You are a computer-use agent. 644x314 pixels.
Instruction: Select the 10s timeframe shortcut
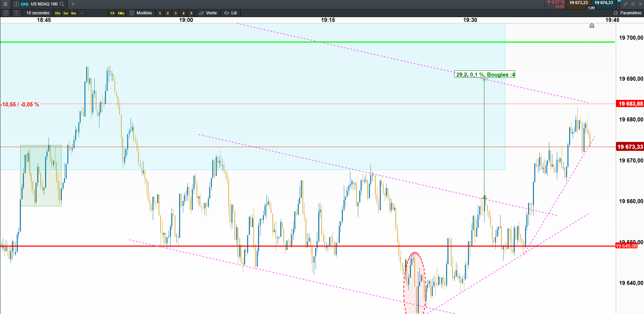point(57,13)
